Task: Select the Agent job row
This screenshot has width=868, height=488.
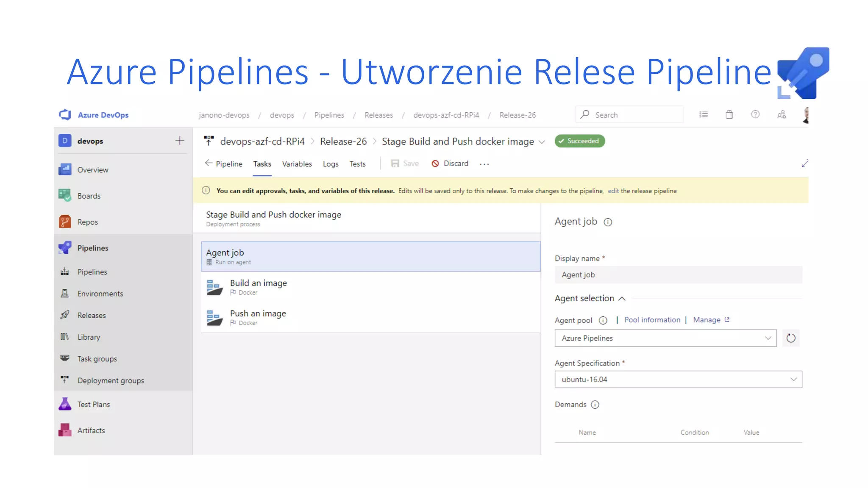Action: click(371, 256)
